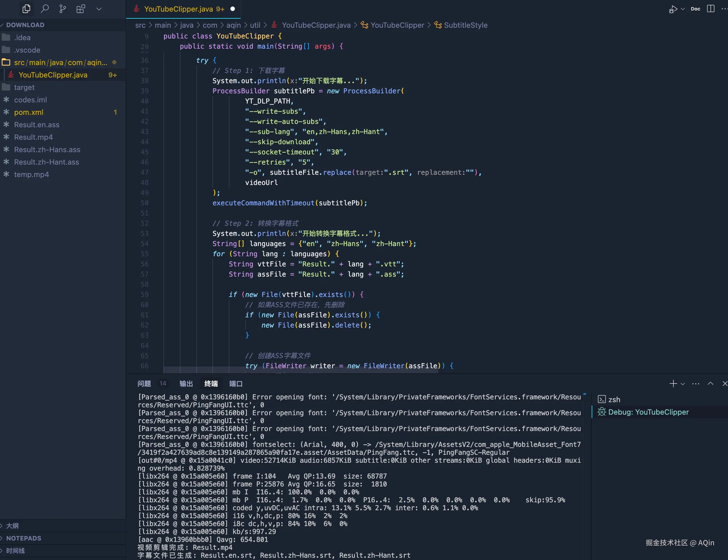
Task: Open the Extensions blocks icon
Action: click(x=81, y=9)
